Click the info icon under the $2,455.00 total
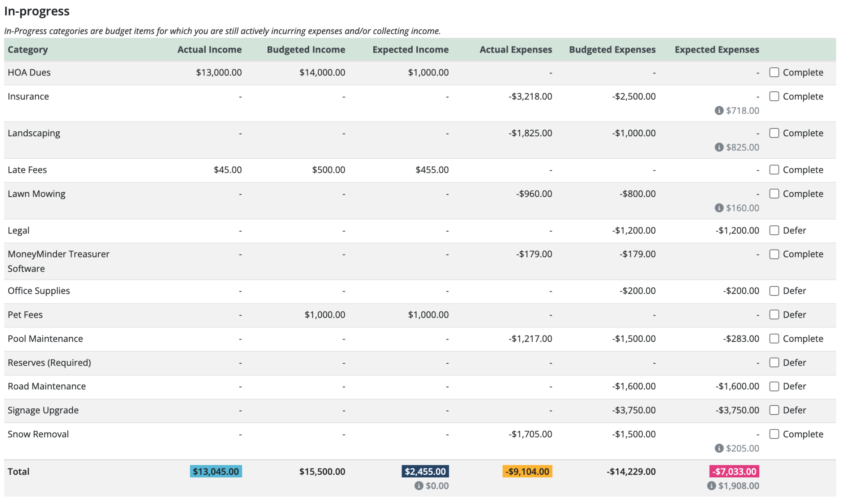 pos(418,486)
